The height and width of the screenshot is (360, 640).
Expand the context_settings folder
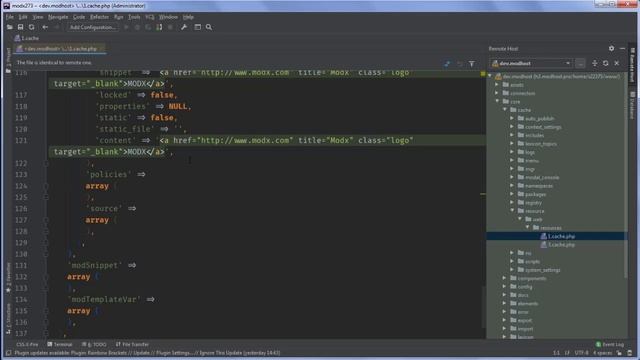click(x=512, y=127)
